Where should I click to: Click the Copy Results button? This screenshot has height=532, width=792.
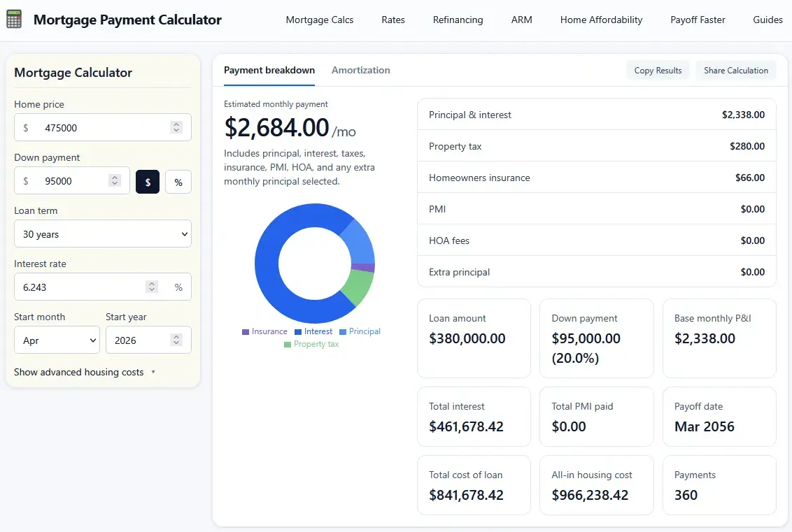tap(657, 70)
